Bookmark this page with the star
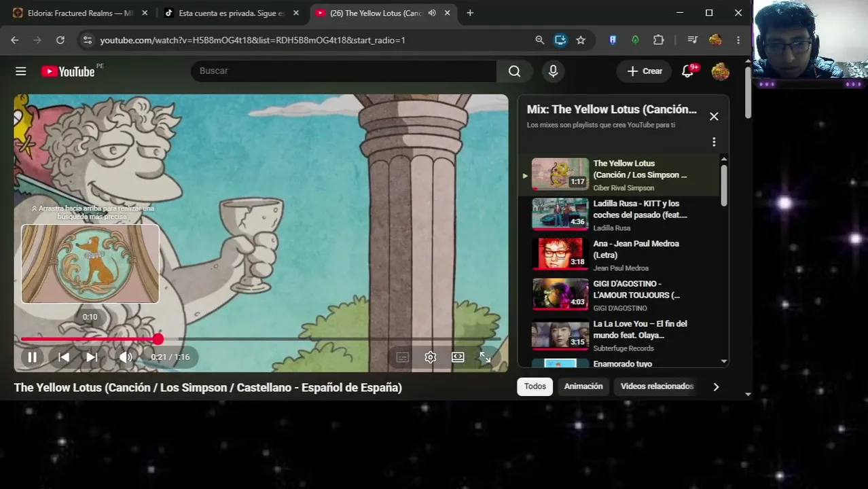This screenshot has width=868, height=489. coord(581,40)
